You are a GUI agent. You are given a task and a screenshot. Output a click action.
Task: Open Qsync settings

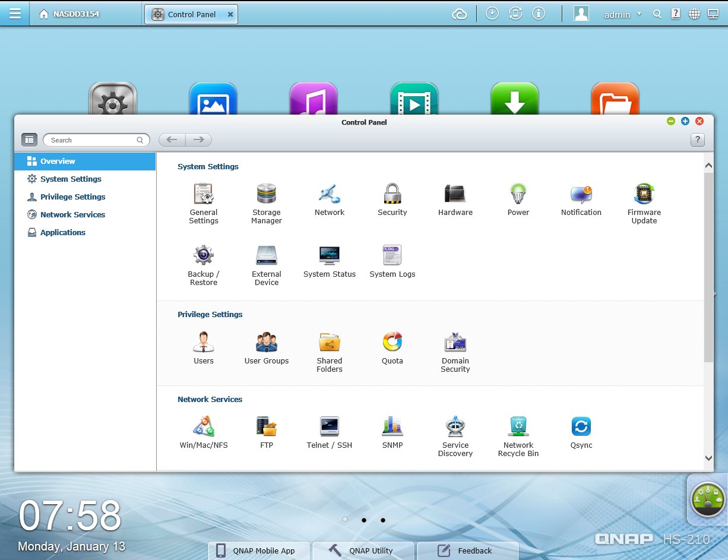click(581, 432)
